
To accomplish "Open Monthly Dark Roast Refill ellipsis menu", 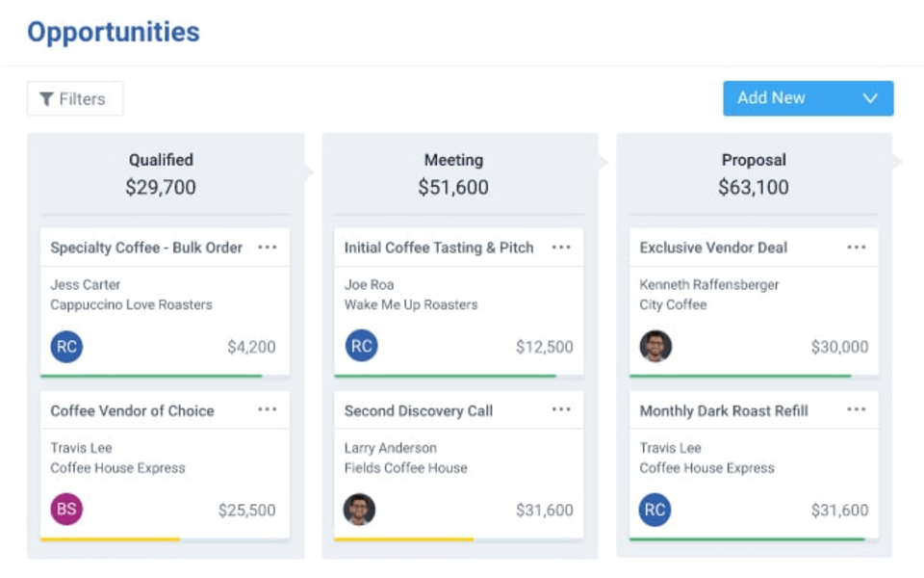I will (856, 410).
